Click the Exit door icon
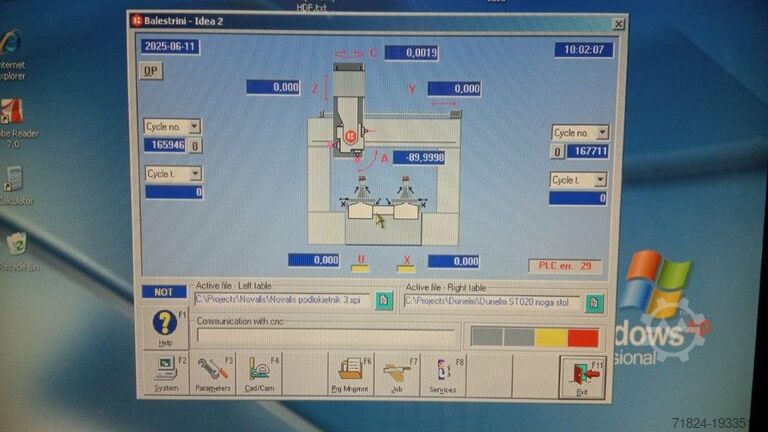Image resolution: width=768 pixels, height=432 pixels. [x=582, y=377]
